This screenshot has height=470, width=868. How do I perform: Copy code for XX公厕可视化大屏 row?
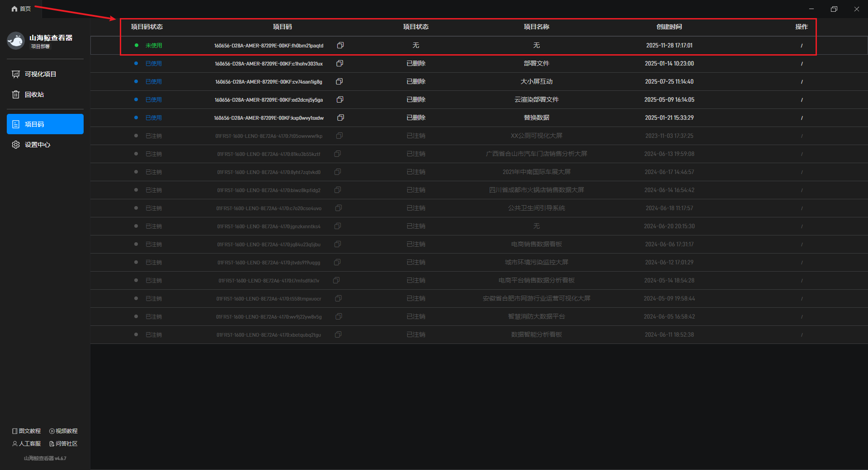[x=340, y=136]
